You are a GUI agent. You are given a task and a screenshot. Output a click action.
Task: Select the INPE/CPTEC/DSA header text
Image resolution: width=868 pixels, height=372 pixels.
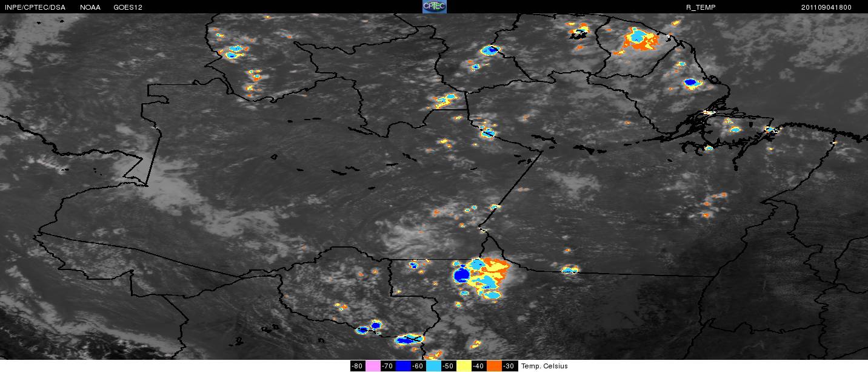click(34, 7)
